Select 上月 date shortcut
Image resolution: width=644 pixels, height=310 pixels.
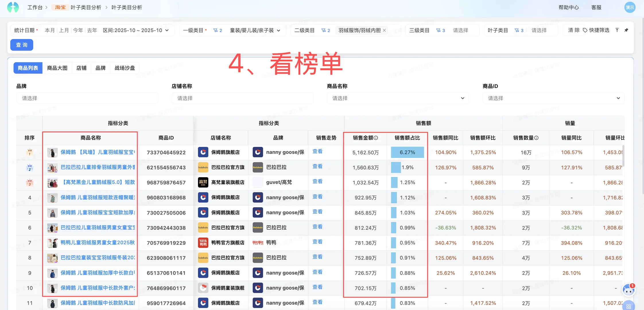[x=64, y=30]
